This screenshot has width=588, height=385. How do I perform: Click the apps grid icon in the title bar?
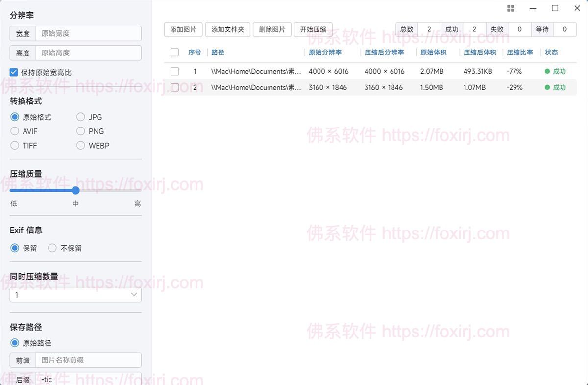[510, 8]
